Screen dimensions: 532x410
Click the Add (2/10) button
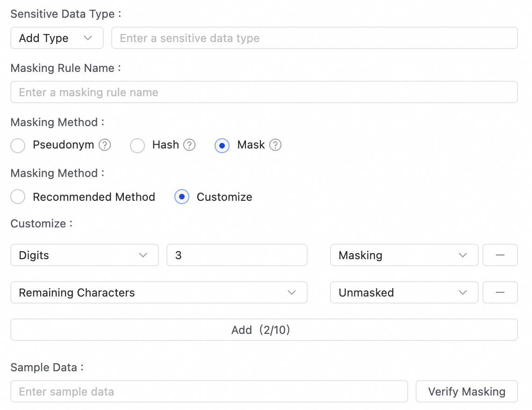(x=264, y=330)
